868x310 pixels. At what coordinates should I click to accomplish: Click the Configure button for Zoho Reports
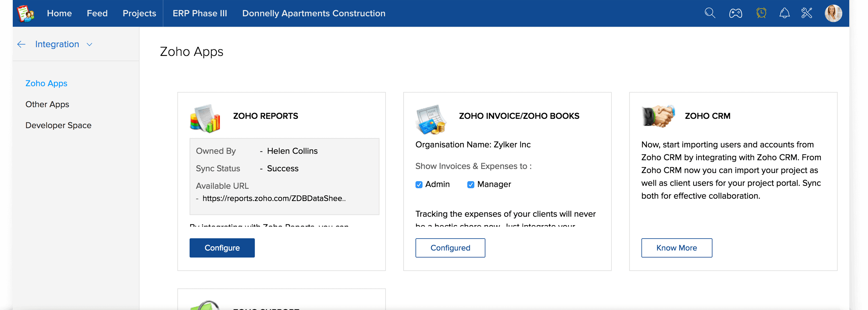pyautogui.click(x=222, y=248)
